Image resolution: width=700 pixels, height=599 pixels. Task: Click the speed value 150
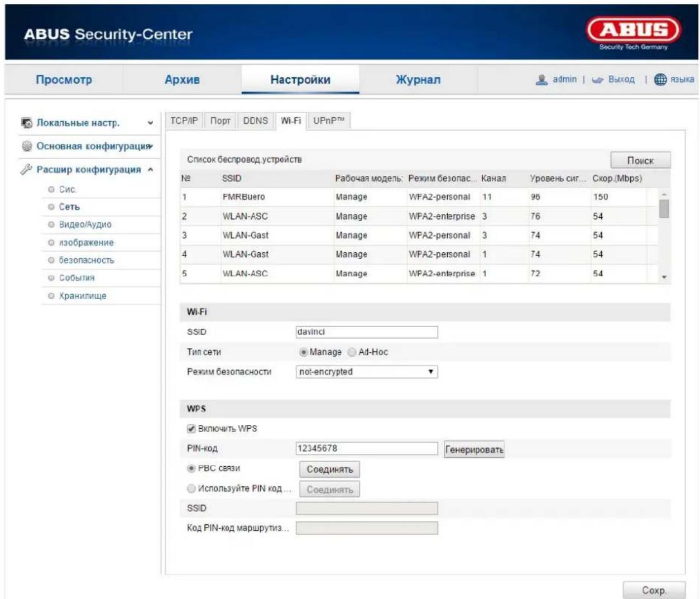(x=601, y=197)
